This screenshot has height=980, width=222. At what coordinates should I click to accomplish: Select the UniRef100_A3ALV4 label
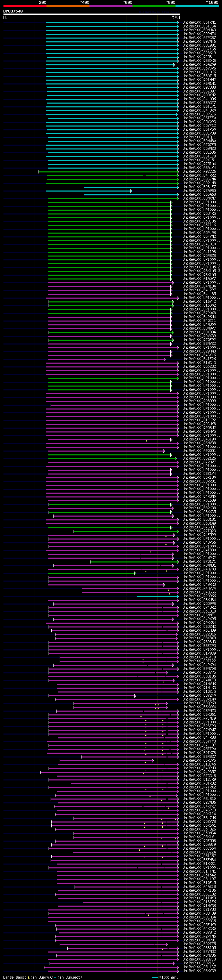(x=199, y=168)
